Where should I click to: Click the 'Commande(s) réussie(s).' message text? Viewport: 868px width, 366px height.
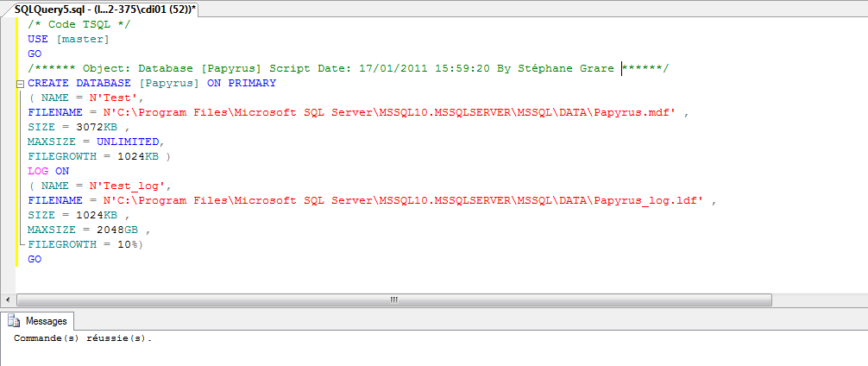pos(83,338)
